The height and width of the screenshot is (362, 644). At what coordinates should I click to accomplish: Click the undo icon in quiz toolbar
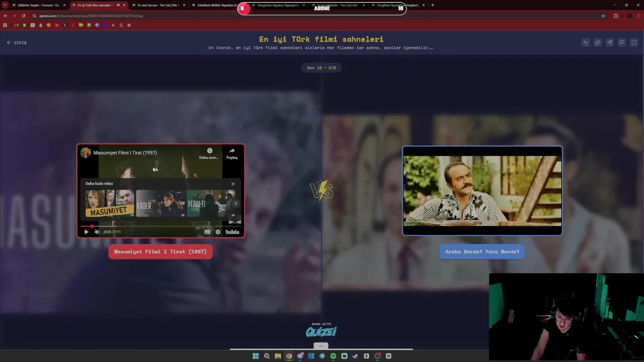click(586, 43)
